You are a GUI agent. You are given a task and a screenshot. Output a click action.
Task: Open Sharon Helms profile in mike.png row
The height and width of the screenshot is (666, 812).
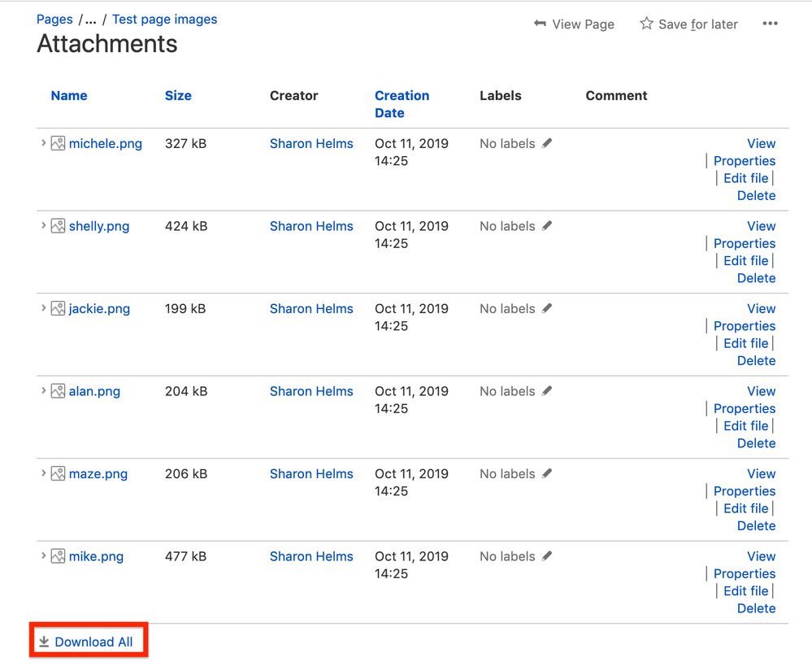click(311, 556)
